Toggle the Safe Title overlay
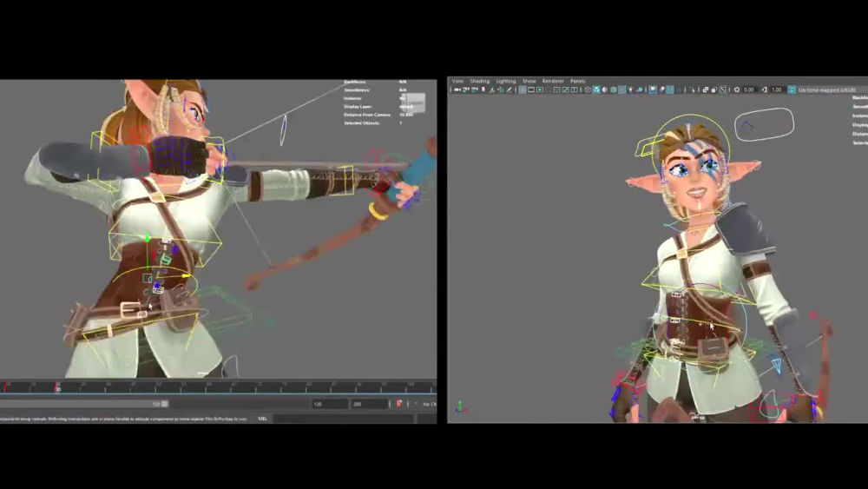Screen dimensions: 868x489 [575, 89]
